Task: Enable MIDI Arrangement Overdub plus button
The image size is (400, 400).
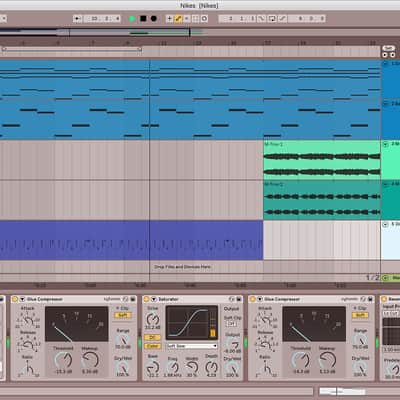Action: tap(169, 19)
